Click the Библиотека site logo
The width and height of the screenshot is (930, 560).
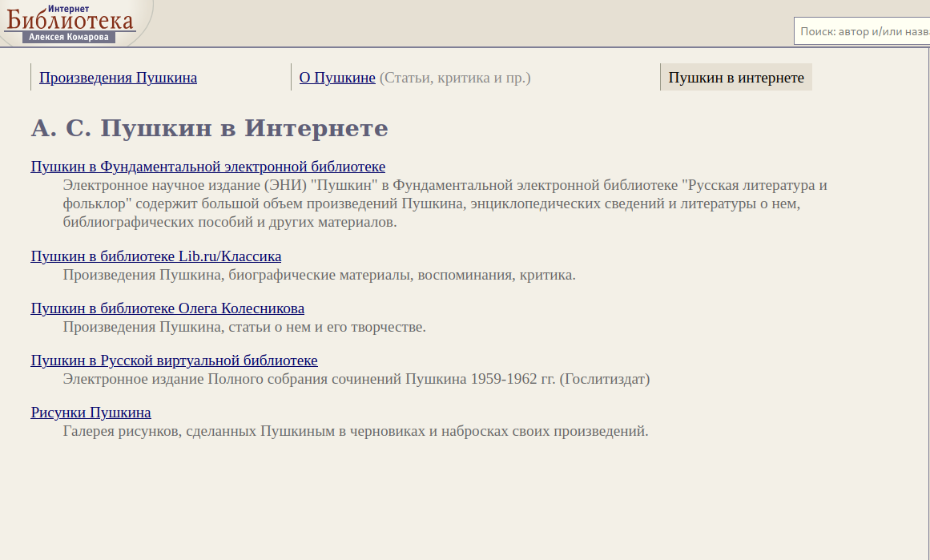[70, 21]
